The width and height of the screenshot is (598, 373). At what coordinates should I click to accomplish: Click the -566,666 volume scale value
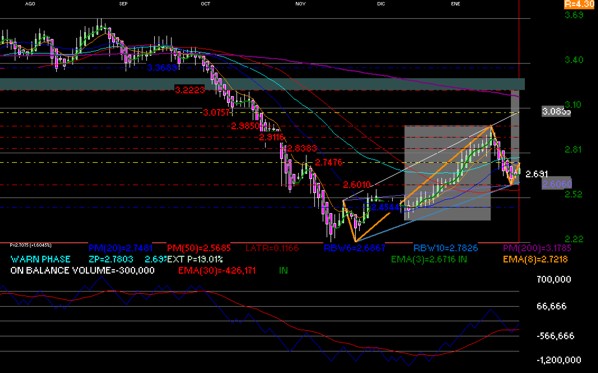tap(555, 336)
